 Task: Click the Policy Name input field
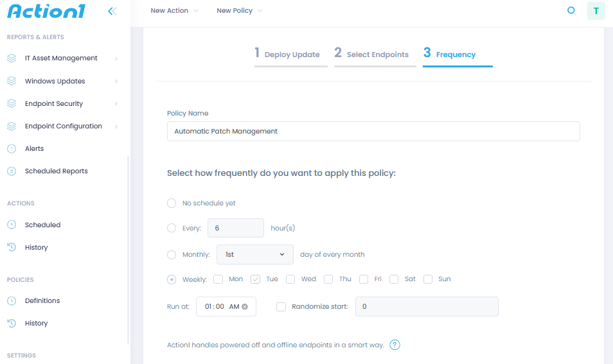373,131
